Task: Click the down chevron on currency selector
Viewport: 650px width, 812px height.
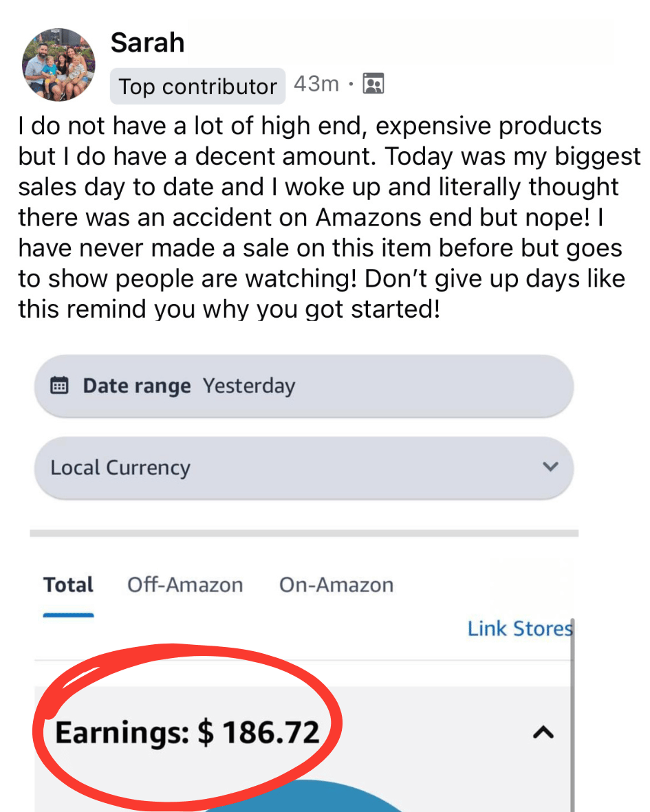Action: pos(550,467)
